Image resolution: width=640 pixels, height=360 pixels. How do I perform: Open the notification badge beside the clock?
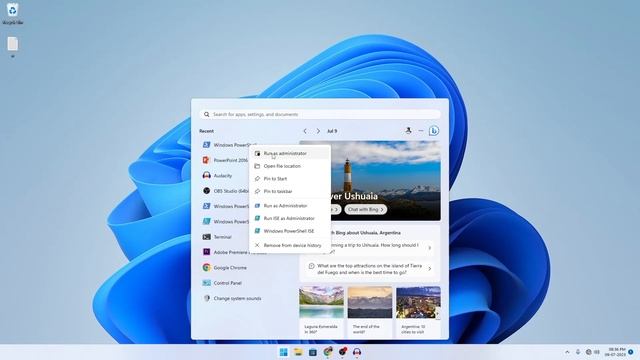(631, 352)
